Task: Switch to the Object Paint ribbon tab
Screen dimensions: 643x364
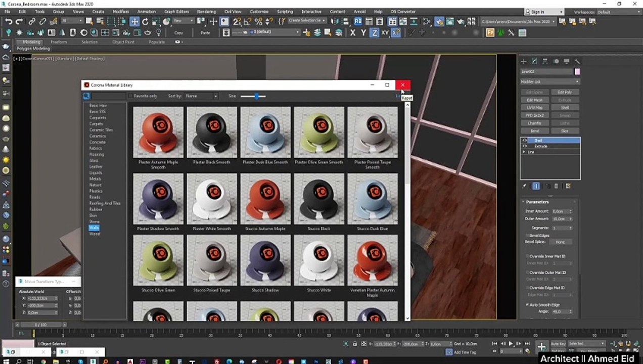Action: pyautogui.click(x=123, y=42)
